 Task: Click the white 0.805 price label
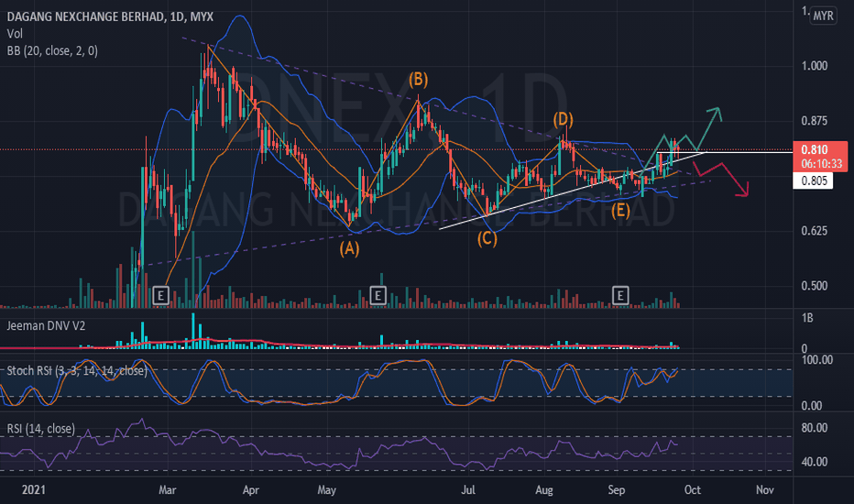(813, 181)
